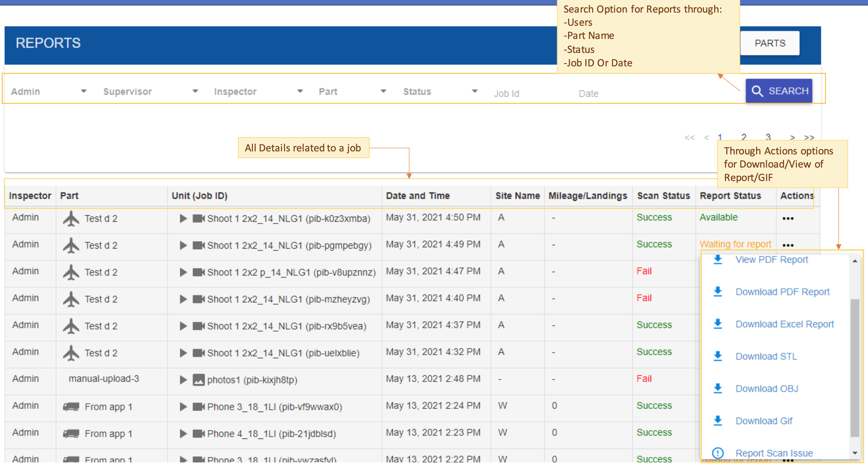Select Download STL option
Viewport: 868px width, 469px height.
click(x=766, y=356)
